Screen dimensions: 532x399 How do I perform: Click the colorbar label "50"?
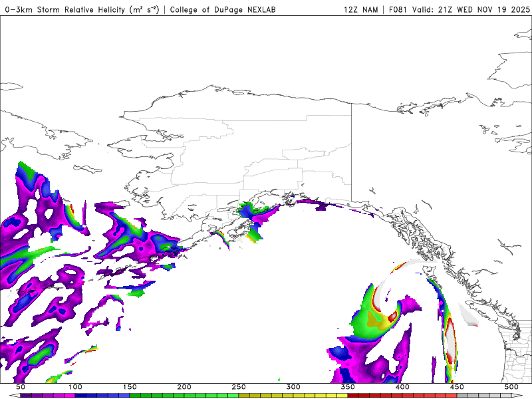point(21,387)
